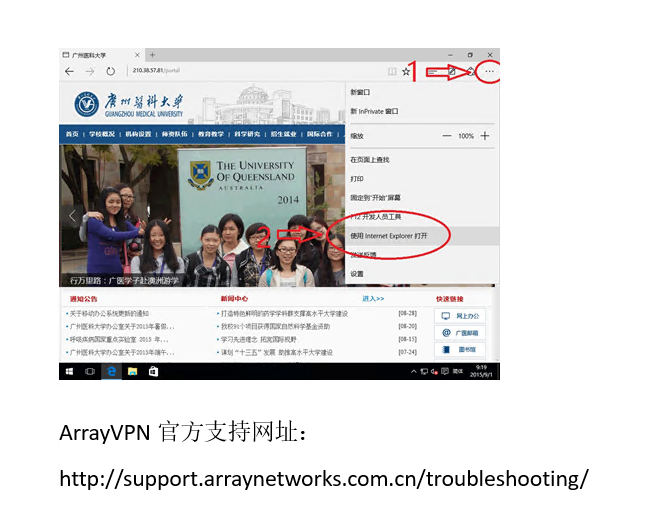
Task: Zoom out with the minus button
Action: point(447,136)
